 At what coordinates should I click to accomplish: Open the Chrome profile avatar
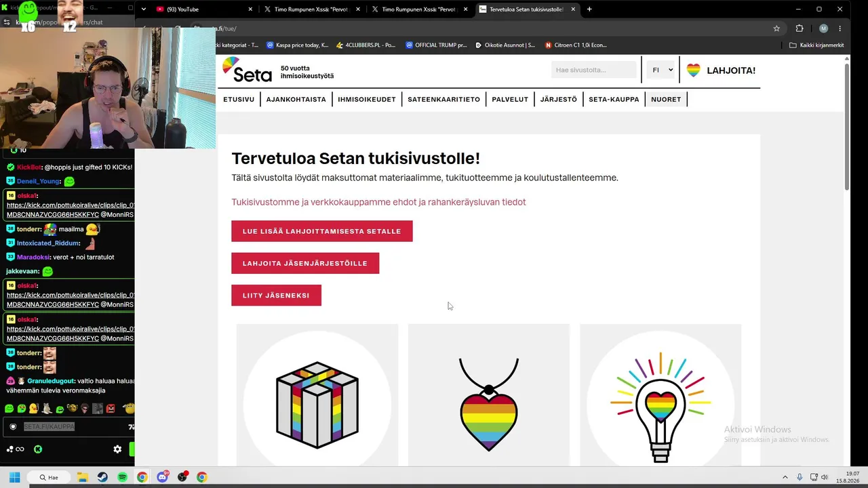tap(823, 28)
